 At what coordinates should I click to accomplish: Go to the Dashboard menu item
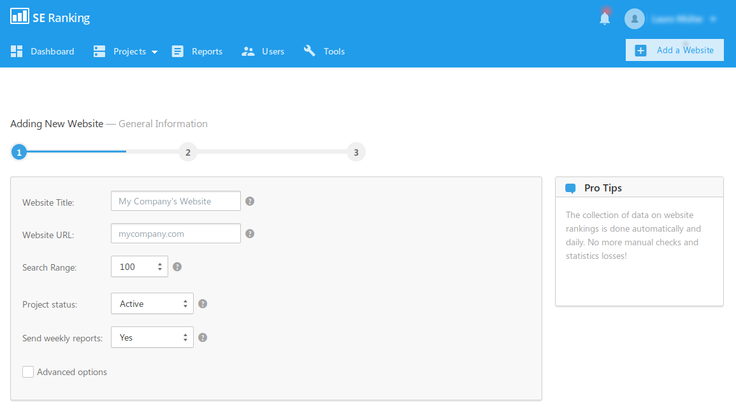tap(42, 51)
